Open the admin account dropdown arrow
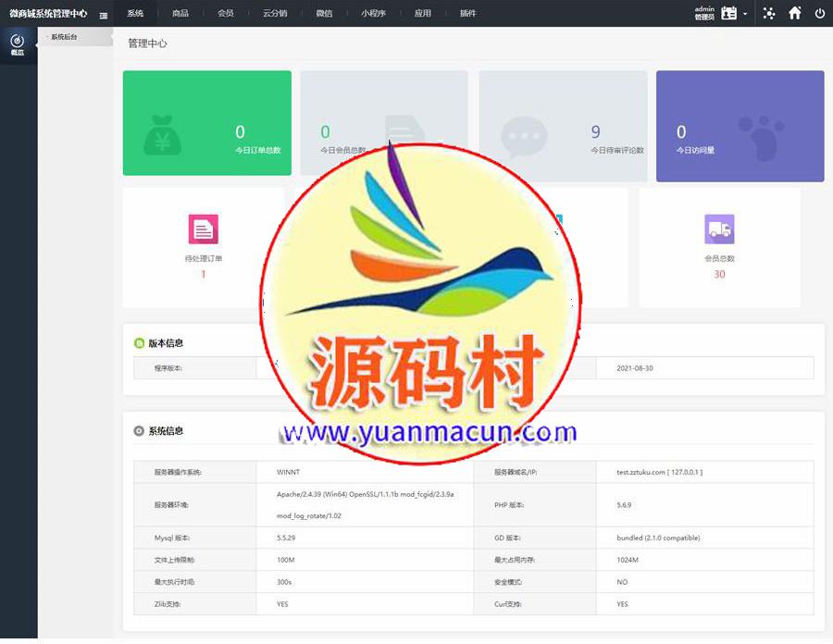Image resolution: width=833 pixels, height=644 pixels. (745, 14)
